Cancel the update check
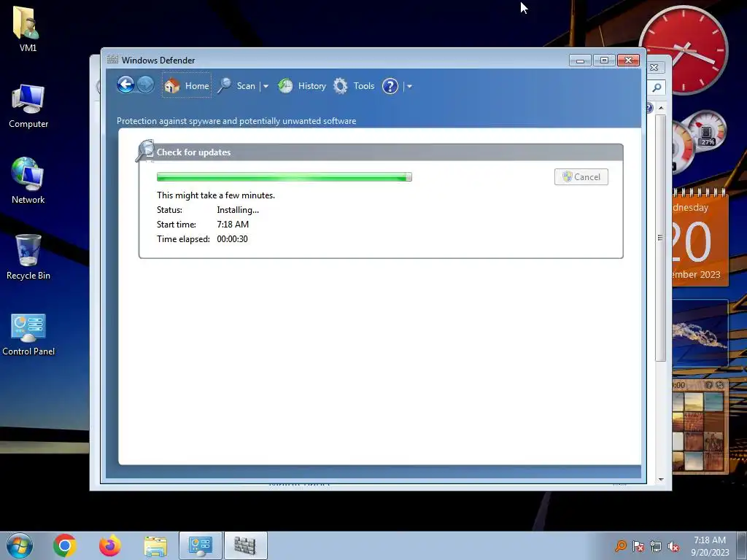 [x=581, y=177]
